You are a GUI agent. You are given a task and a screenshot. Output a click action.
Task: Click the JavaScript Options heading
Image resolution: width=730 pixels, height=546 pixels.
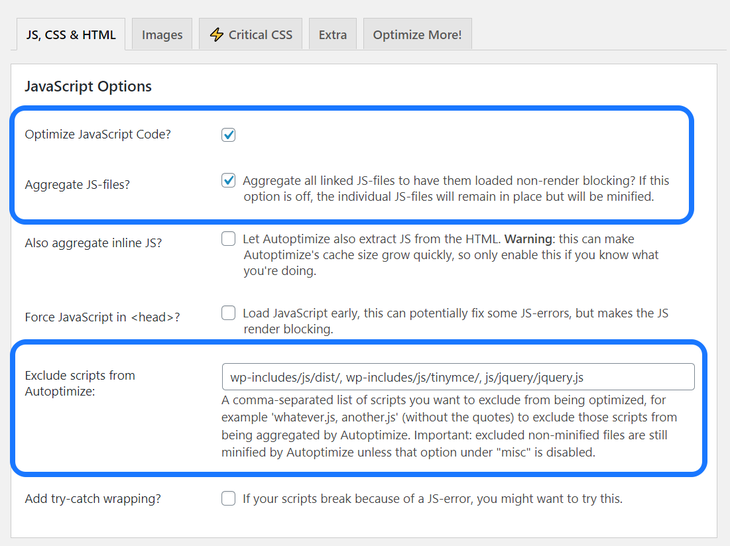click(x=88, y=86)
